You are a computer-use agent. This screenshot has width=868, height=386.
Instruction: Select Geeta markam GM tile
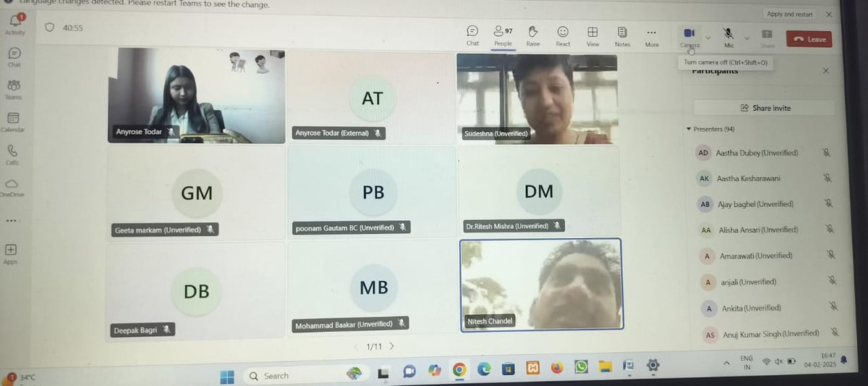tap(195, 193)
